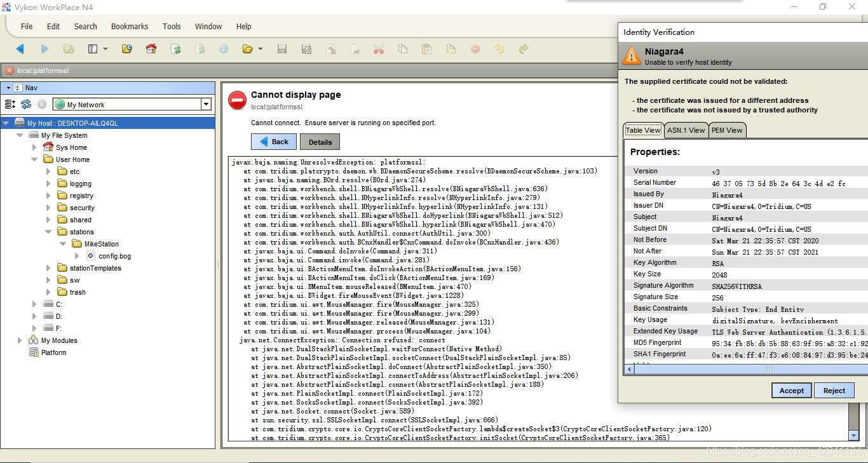Click the serial number value starting 46 37 05

click(x=778, y=184)
